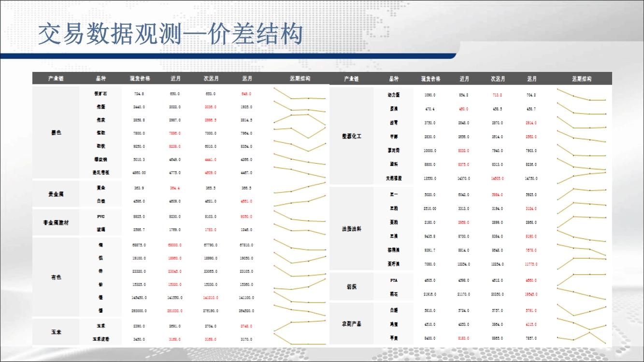Screen dimensions: 644x362
Task: Click the 鸡蛋 variety label
Action: tap(394, 324)
